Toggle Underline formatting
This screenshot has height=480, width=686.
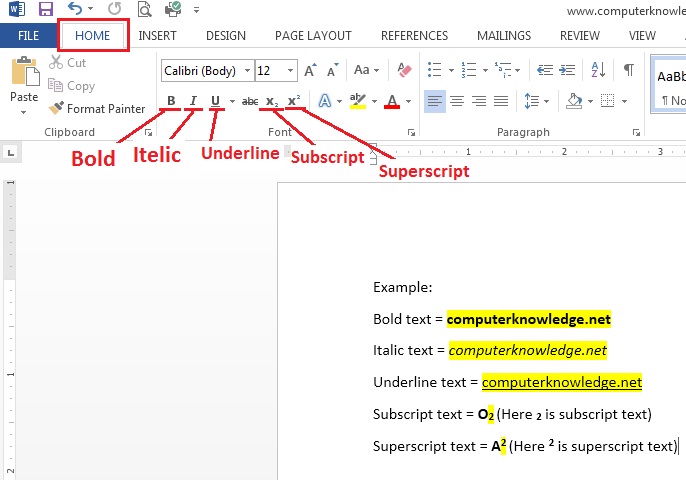click(x=215, y=101)
